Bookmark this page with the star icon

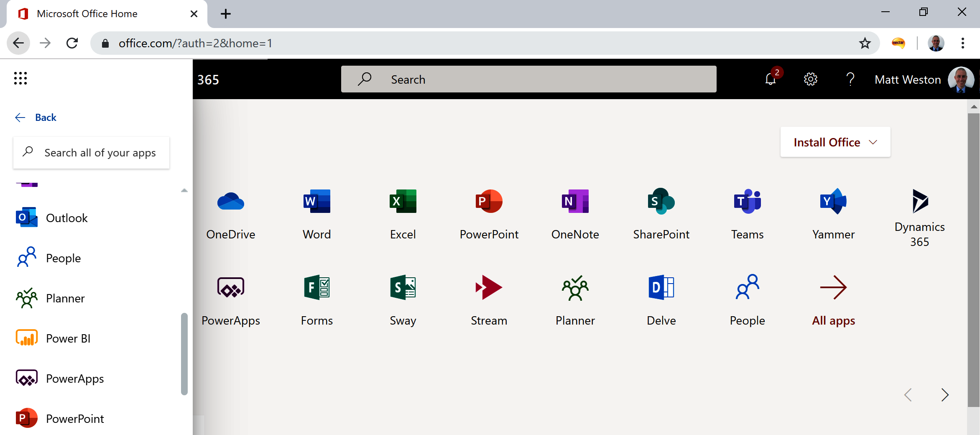pyautogui.click(x=865, y=43)
